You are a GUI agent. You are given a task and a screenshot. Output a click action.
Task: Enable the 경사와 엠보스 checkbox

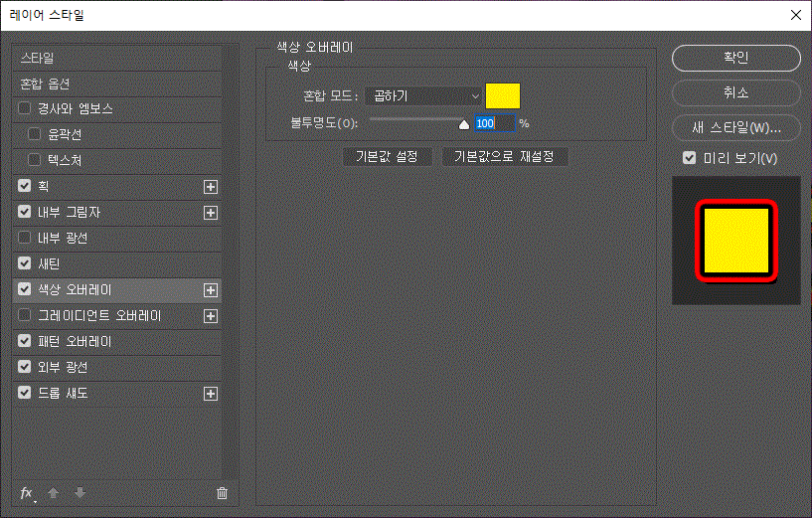[x=24, y=108]
